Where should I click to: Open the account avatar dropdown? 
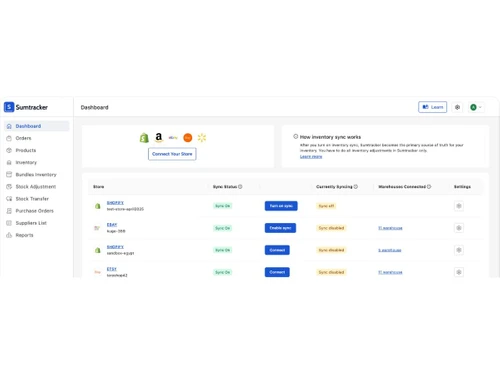476,107
